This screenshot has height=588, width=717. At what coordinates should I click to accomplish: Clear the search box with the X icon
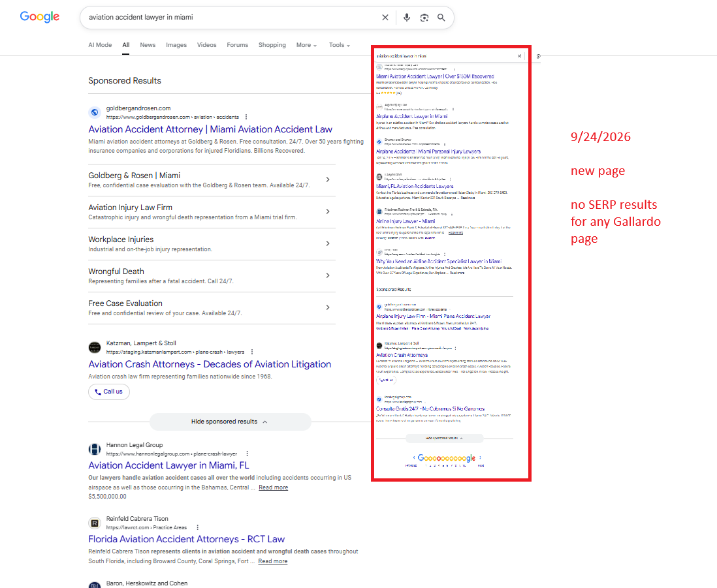[x=385, y=18]
